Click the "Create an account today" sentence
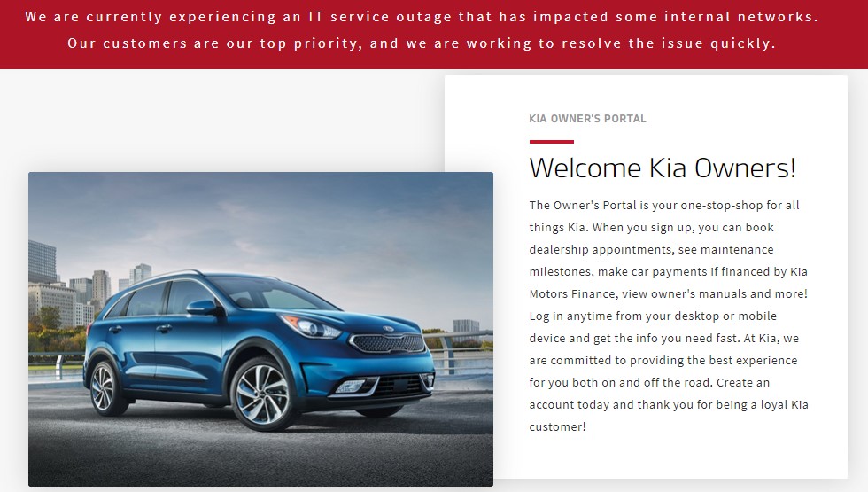The height and width of the screenshot is (492, 868). click(669, 394)
